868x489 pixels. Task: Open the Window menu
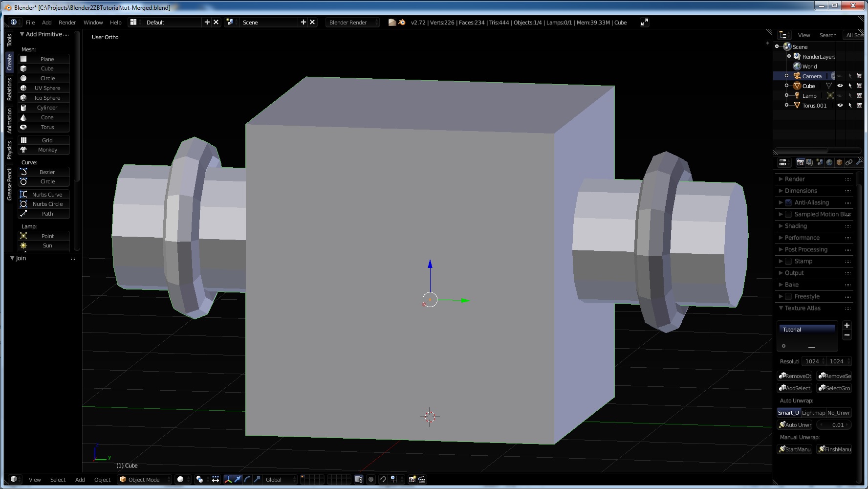(x=93, y=22)
